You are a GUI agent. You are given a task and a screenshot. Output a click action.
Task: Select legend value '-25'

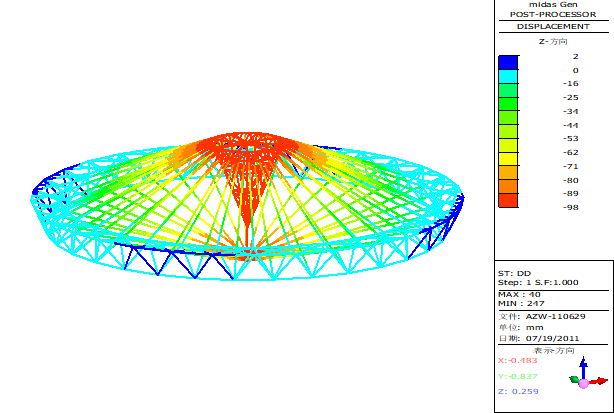(571, 97)
